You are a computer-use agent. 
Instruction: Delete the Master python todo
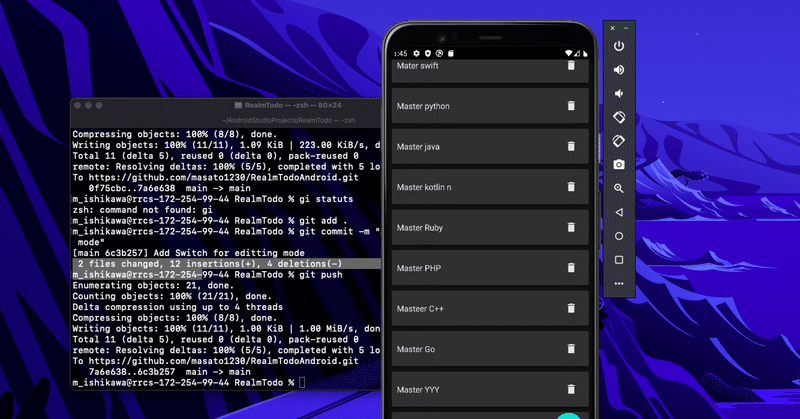click(x=571, y=106)
